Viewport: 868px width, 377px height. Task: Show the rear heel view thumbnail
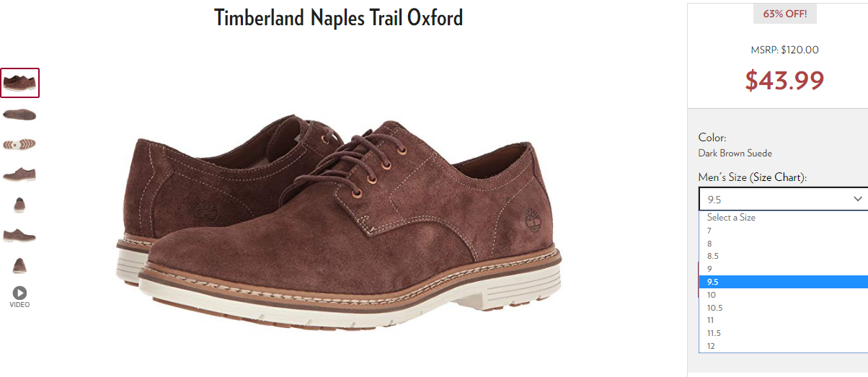pyautogui.click(x=19, y=265)
